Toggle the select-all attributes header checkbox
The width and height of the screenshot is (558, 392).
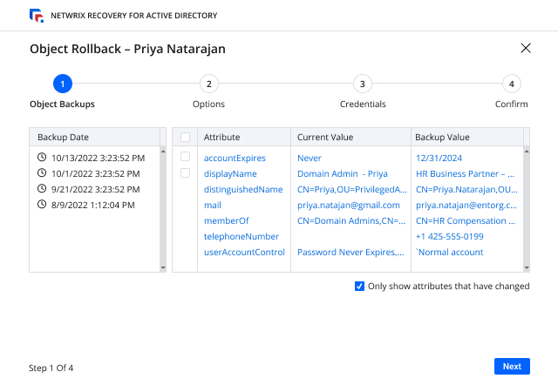(x=185, y=137)
